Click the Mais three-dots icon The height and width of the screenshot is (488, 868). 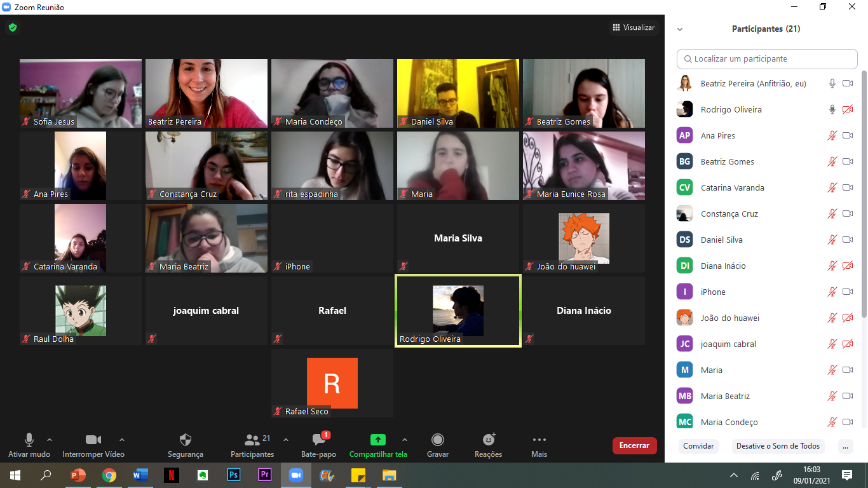point(539,440)
